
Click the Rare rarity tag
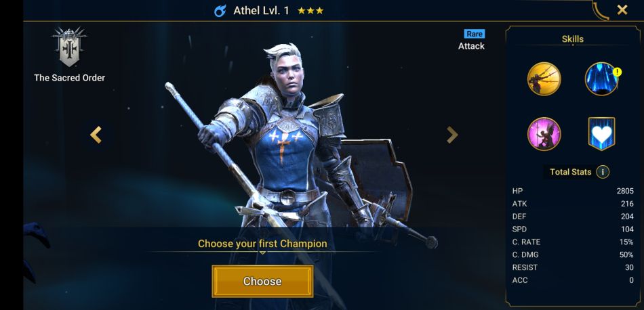click(x=475, y=34)
